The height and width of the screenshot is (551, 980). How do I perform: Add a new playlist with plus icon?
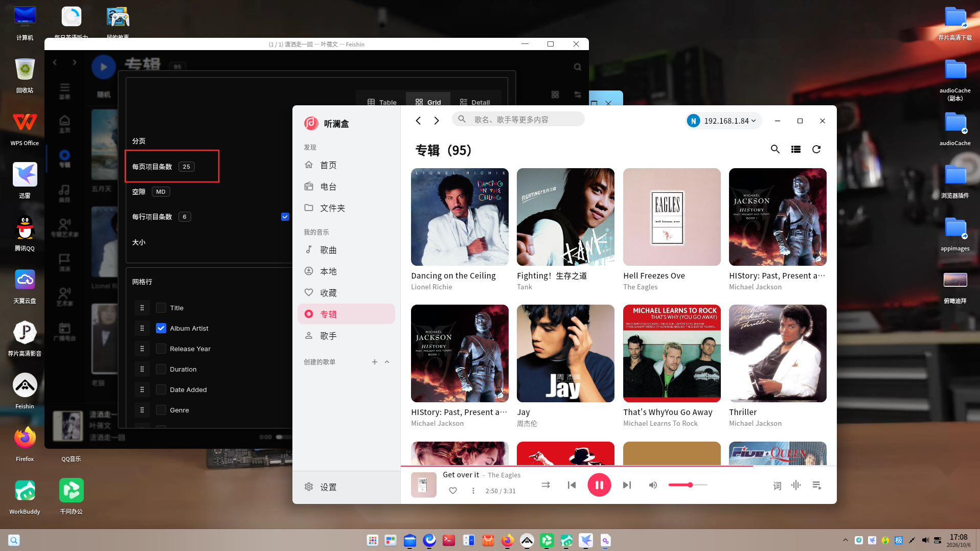pyautogui.click(x=374, y=362)
